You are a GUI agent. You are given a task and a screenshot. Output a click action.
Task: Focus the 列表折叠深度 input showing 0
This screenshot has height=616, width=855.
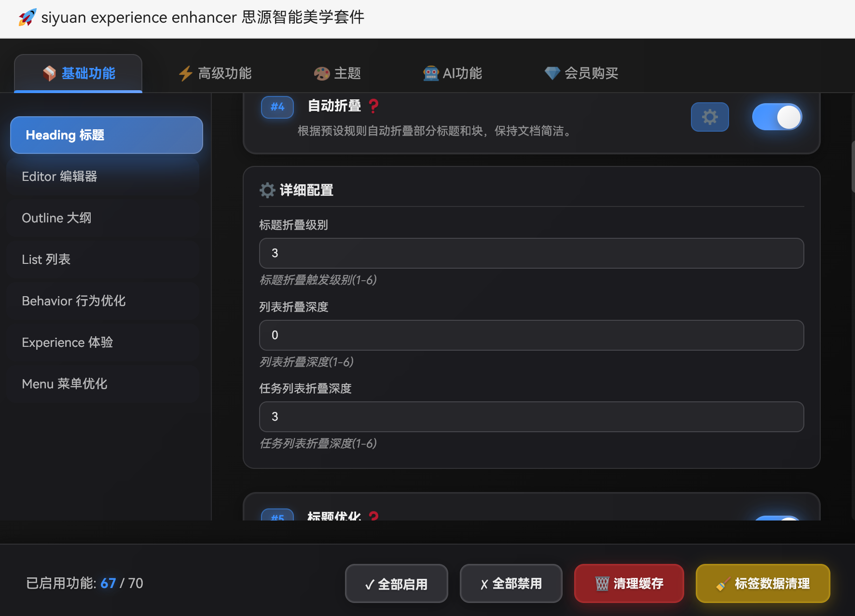click(x=532, y=335)
